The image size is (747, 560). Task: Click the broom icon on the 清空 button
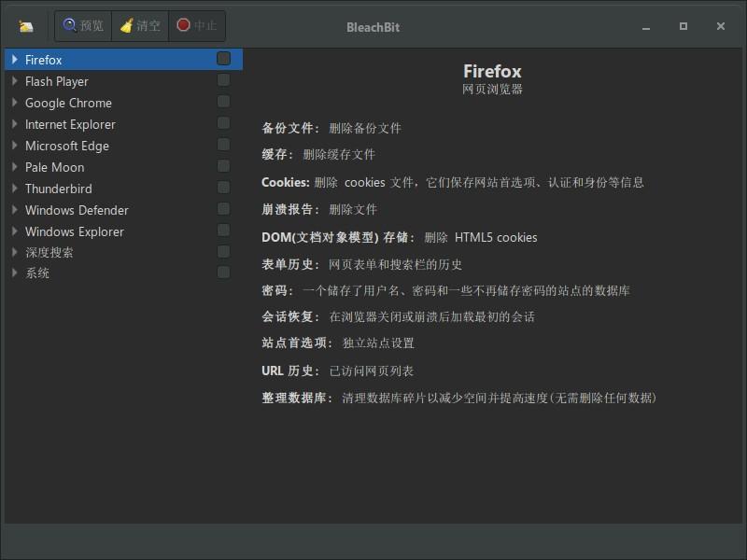(x=127, y=25)
